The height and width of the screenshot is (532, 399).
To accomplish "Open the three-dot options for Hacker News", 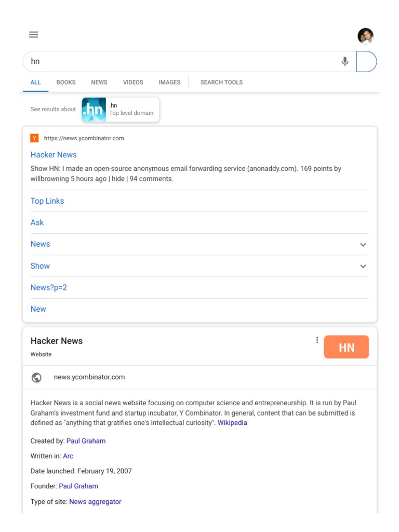I will 317,340.
